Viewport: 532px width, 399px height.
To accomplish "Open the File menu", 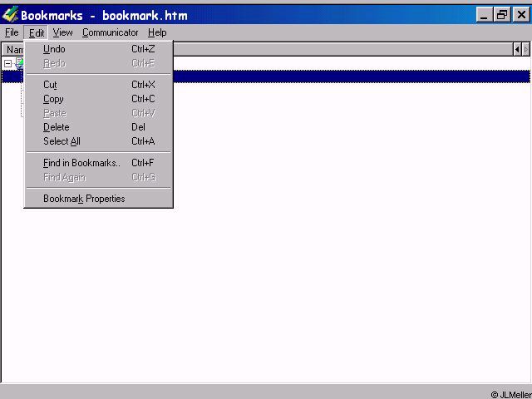I will click(12, 32).
